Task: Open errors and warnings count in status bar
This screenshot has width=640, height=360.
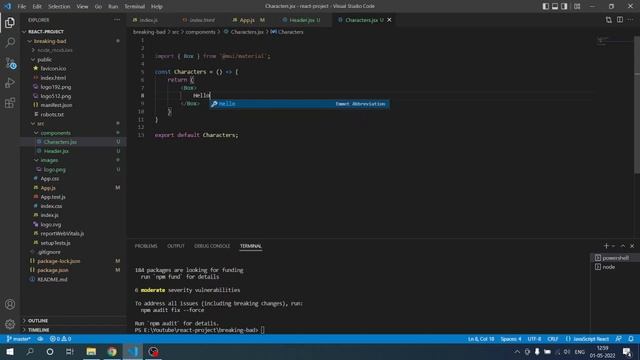Action: click(x=60, y=339)
